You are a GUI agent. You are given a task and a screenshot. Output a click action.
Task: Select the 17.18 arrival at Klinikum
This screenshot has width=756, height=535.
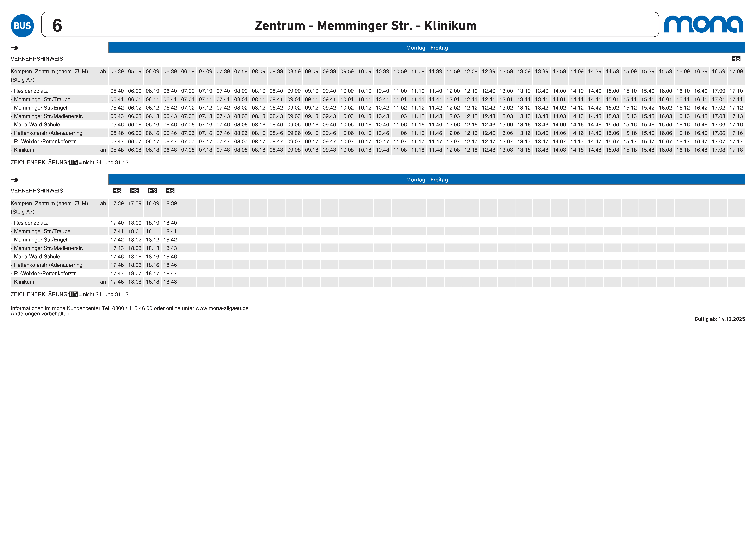(736, 150)
